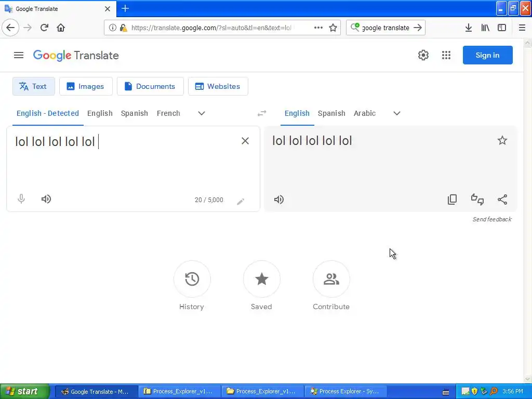Image resolution: width=532 pixels, height=399 pixels.
Task: Show site information icon in address bar
Action: coord(112,28)
